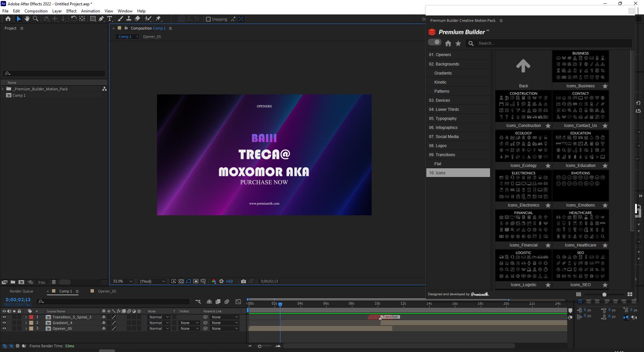Enable the Snapping checkbox
The width and height of the screenshot is (644, 352).
tap(208, 19)
